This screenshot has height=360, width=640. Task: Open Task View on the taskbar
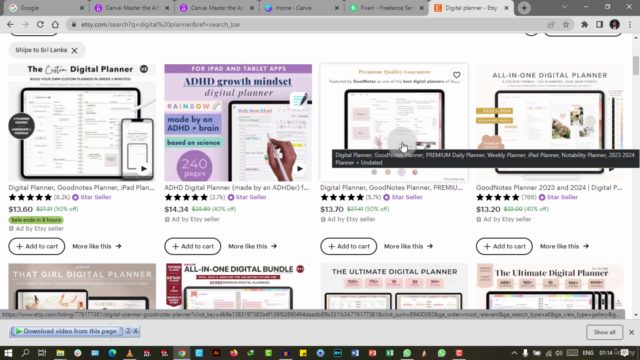42,353
